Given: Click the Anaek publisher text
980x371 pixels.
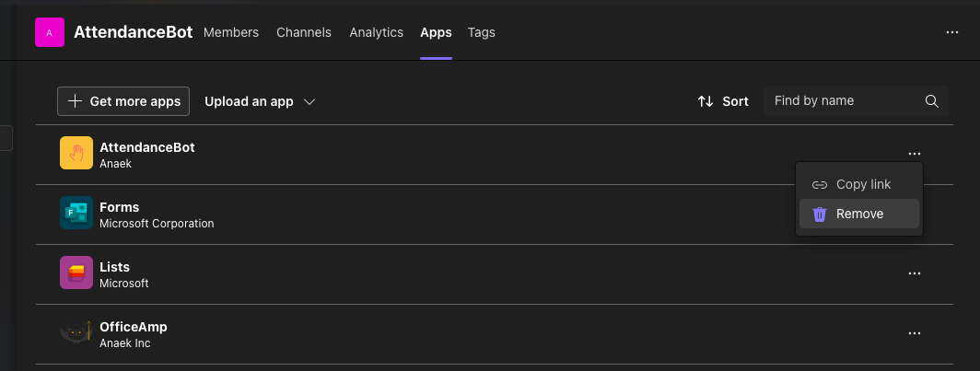Looking at the screenshot, I should 116,164.
